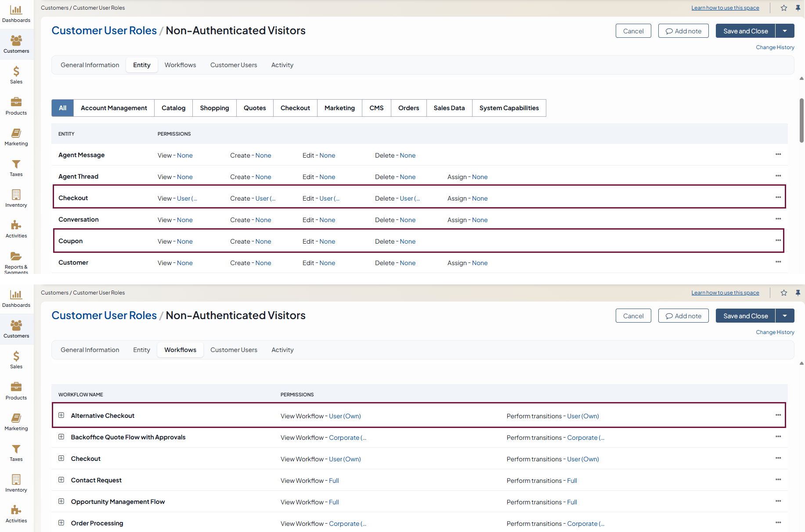805x532 pixels.
Task: Open the Opportunity Management Flow ellipsis menu
Action: pos(778,501)
